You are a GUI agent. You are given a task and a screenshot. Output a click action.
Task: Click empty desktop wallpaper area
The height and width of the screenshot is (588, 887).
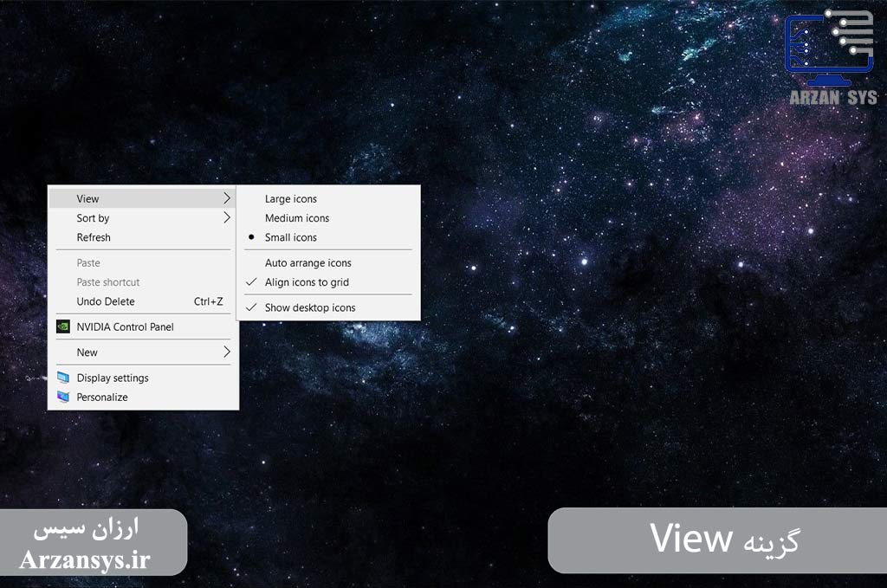coord(566,396)
